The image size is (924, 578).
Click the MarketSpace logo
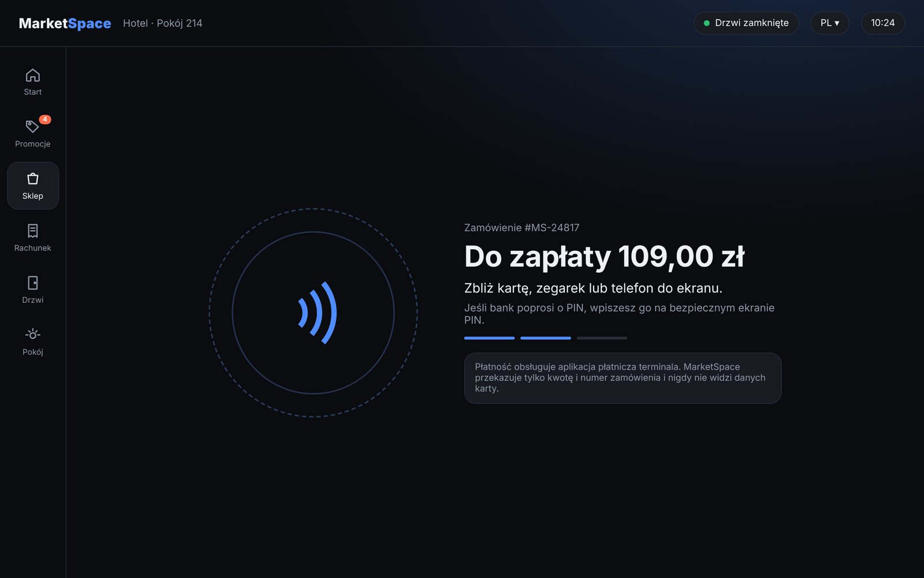pyautogui.click(x=65, y=23)
